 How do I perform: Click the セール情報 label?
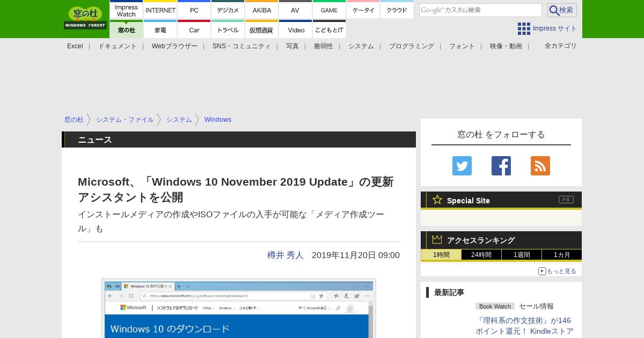tap(536, 306)
